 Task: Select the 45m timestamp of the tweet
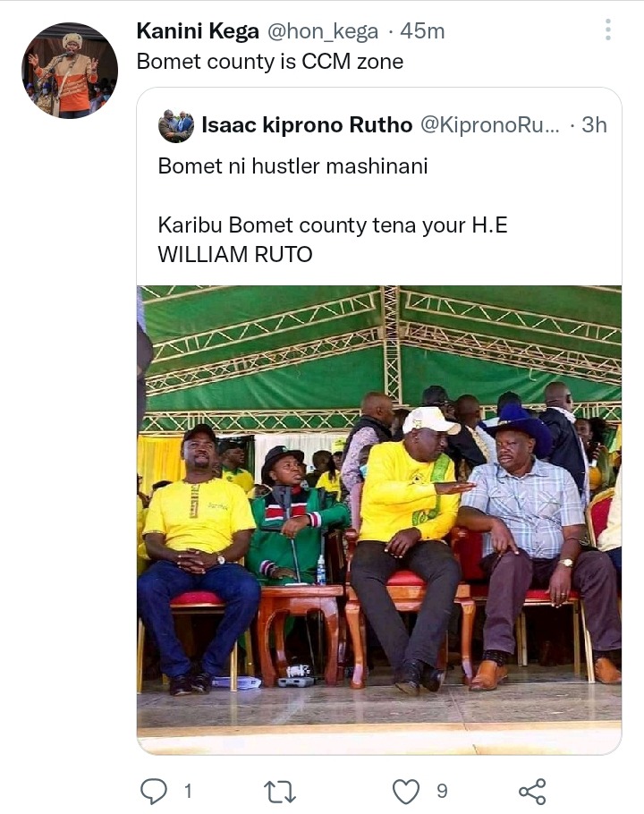coord(422,31)
